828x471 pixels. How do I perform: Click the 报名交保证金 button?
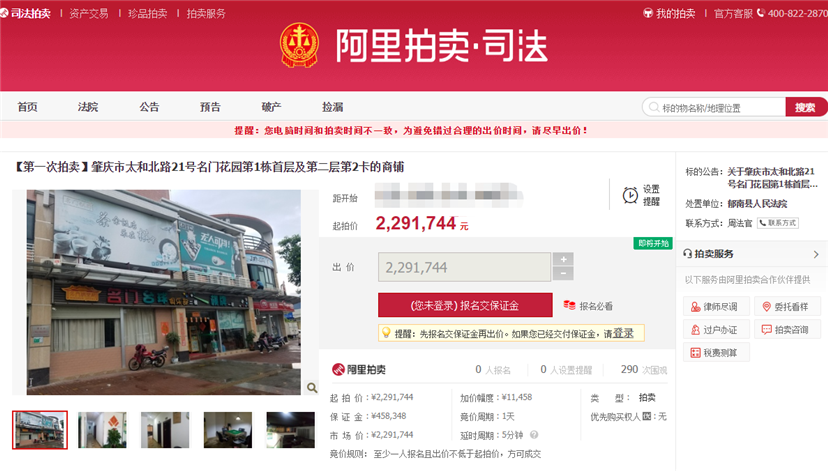pyautogui.click(x=465, y=305)
